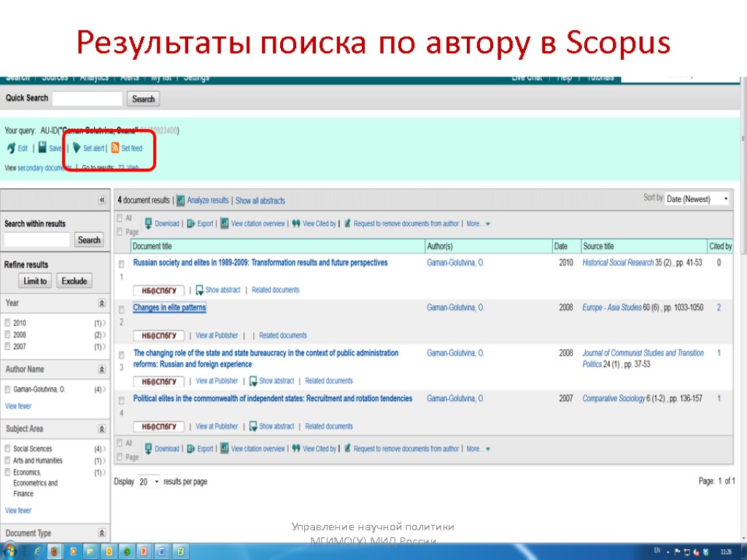Screen dimensions: 747x560
Task: Switch to Firefox on the taskbar
Action: pos(54,551)
